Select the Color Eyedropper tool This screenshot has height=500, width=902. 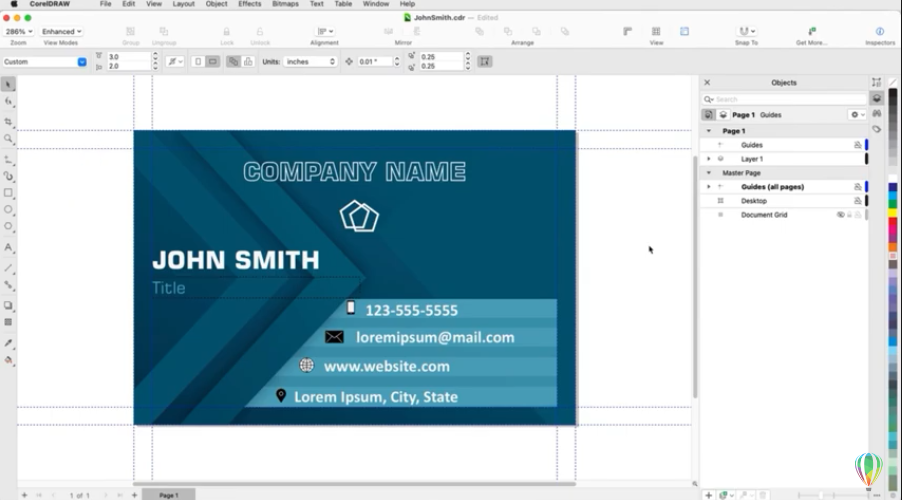click(8, 343)
